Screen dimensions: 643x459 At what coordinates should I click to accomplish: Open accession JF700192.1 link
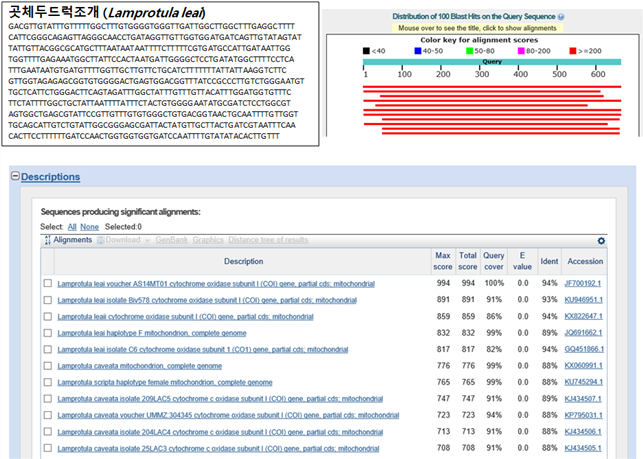click(x=583, y=283)
